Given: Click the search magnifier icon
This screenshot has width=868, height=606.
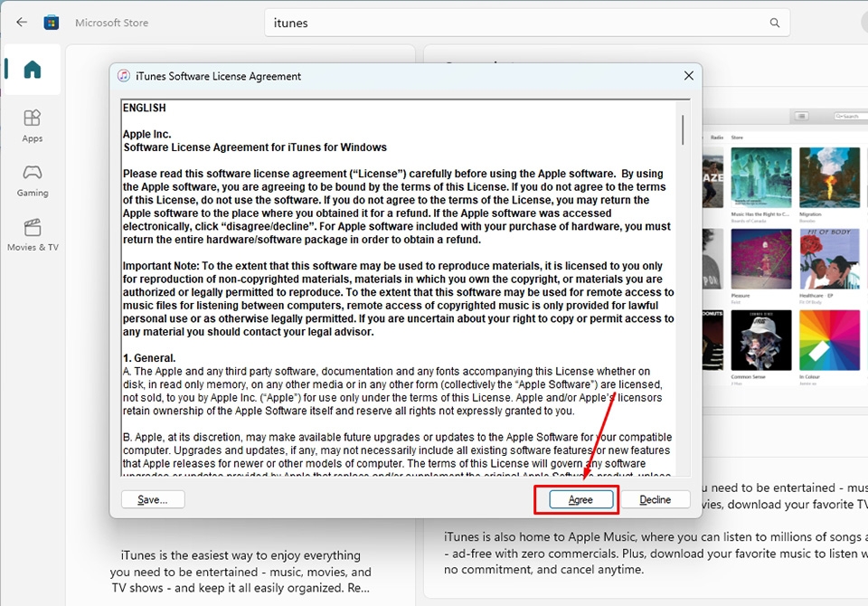Looking at the screenshot, I should 775,23.
